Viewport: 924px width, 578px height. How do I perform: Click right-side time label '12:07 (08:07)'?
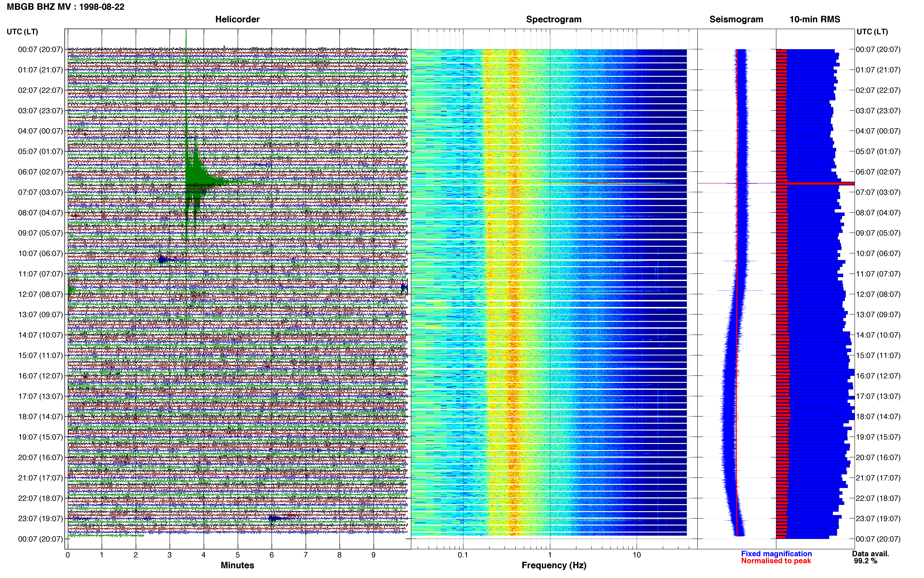[x=878, y=294]
